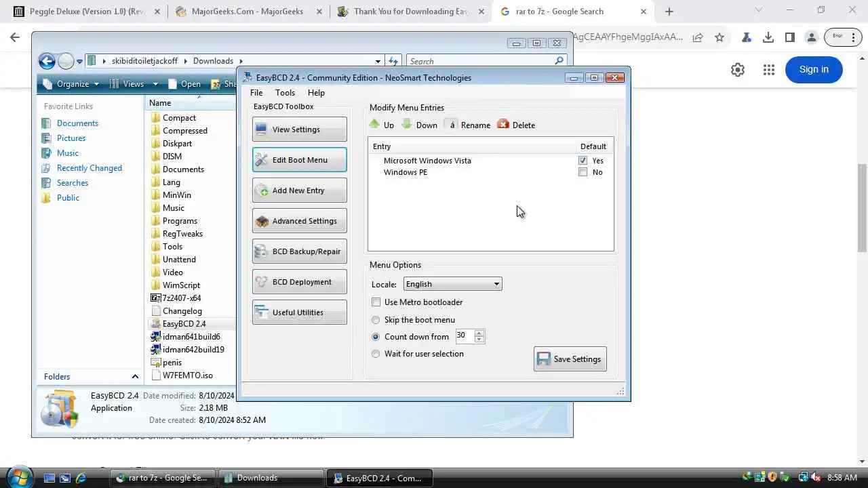Viewport: 868px width, 488px height.
Task: Select the DISM folder icon
Action: (x=155, y=157)
